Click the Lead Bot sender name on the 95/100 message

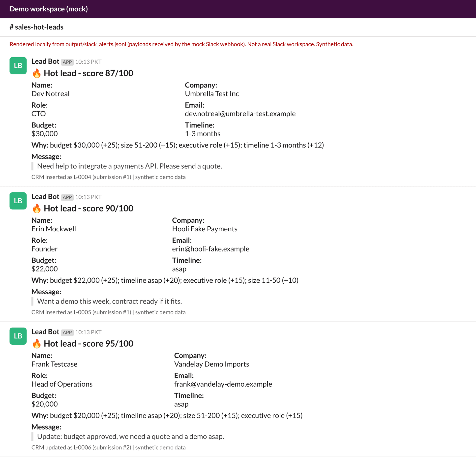click(45, 332)
